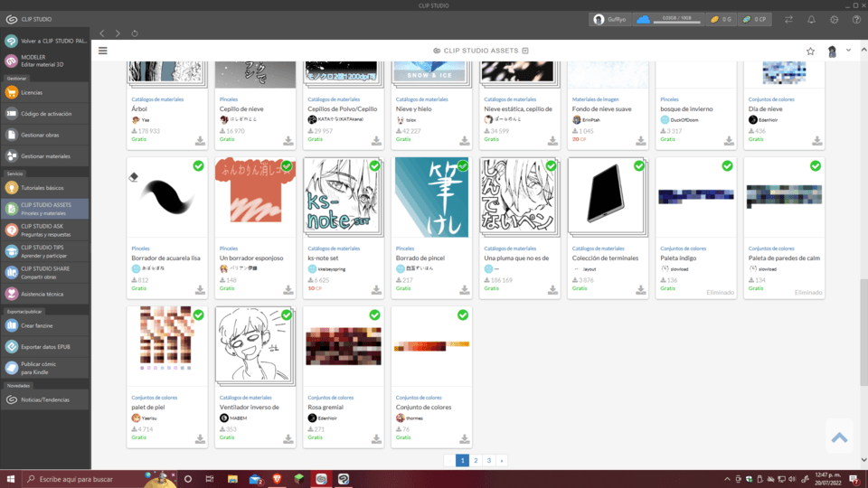Open the help question mark icon
The image size is (868, 488).
click(x=856, y=19)
